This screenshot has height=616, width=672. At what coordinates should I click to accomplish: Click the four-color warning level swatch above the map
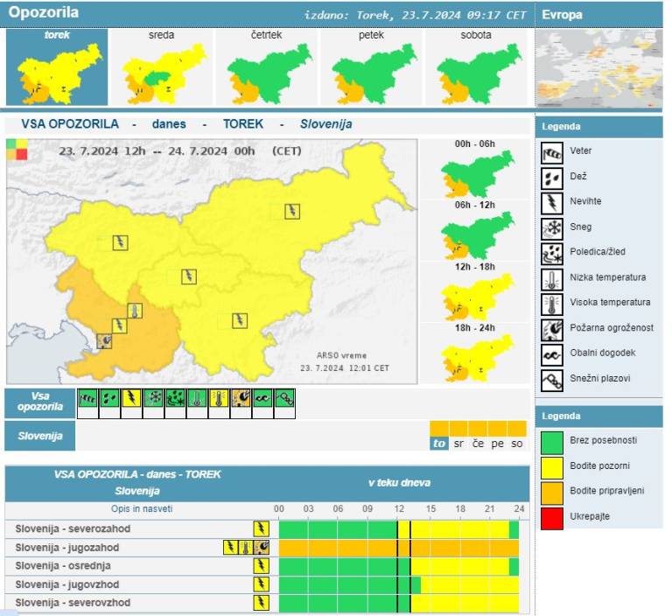coord(17,150)
